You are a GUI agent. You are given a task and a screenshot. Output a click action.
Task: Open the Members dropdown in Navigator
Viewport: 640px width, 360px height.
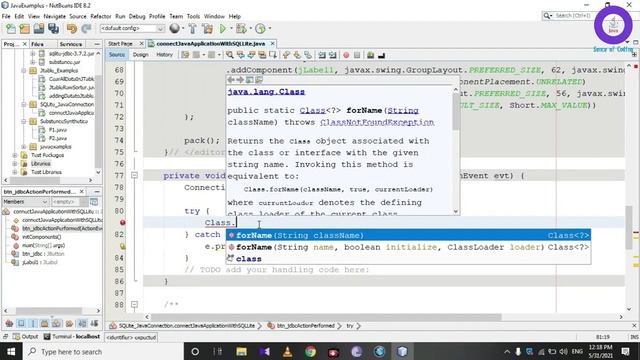[x=26, y=202]
